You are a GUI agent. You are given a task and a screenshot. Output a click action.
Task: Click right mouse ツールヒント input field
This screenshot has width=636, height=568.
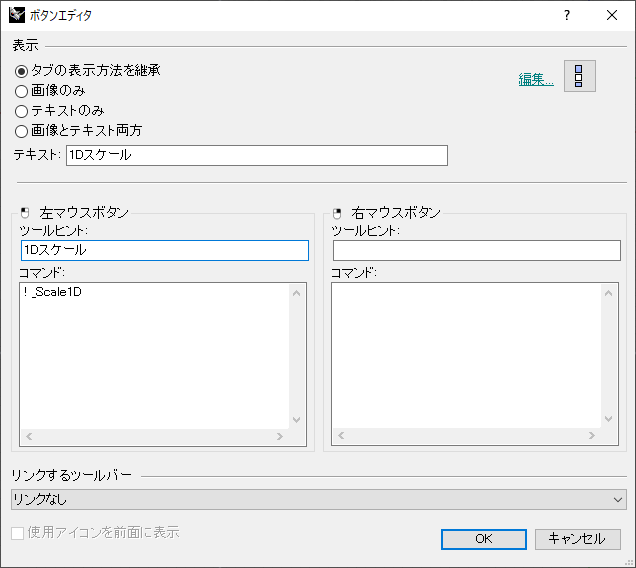click(x=477, y=250)
